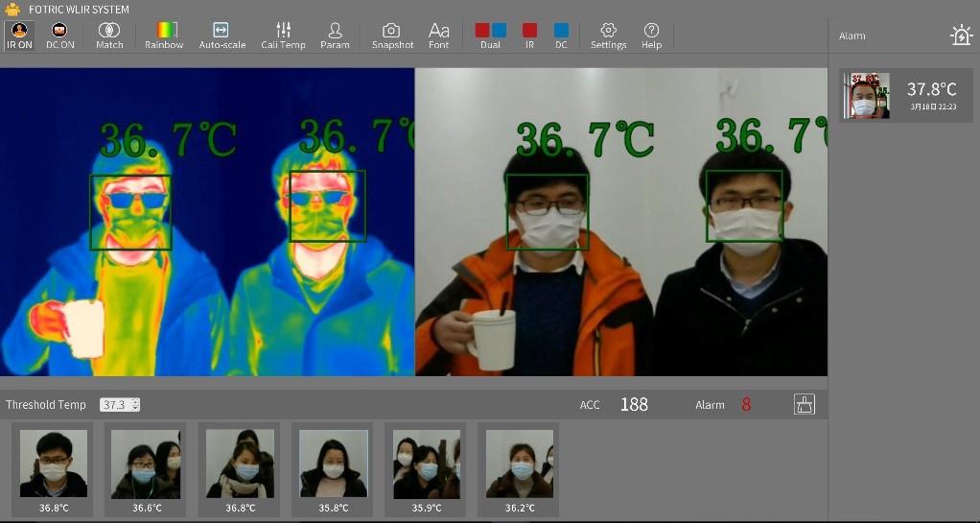Open the Cali Temp calibration tool
The width and height of the screenshot is (980, 523).
click(283, 36)
